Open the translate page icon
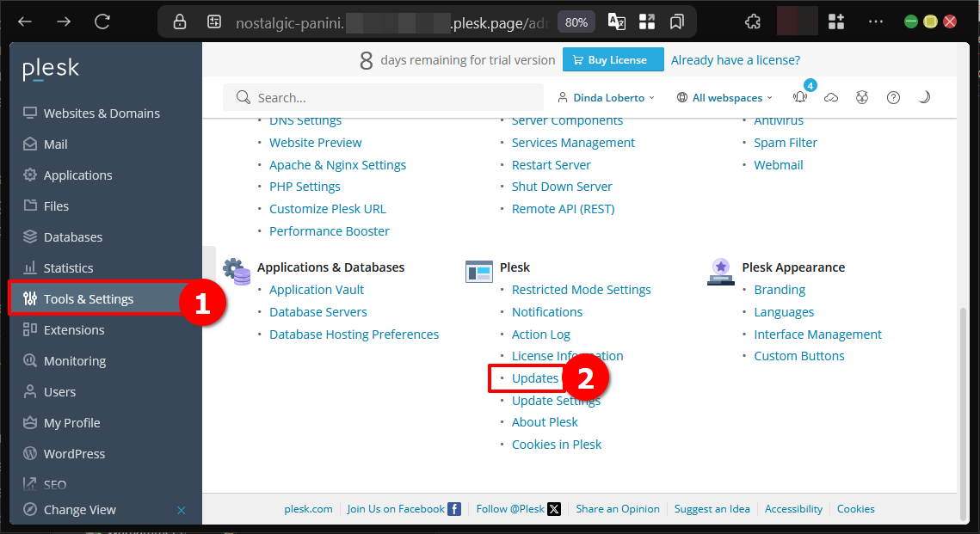This screenshot has height=534, width=980. point(617,22)
